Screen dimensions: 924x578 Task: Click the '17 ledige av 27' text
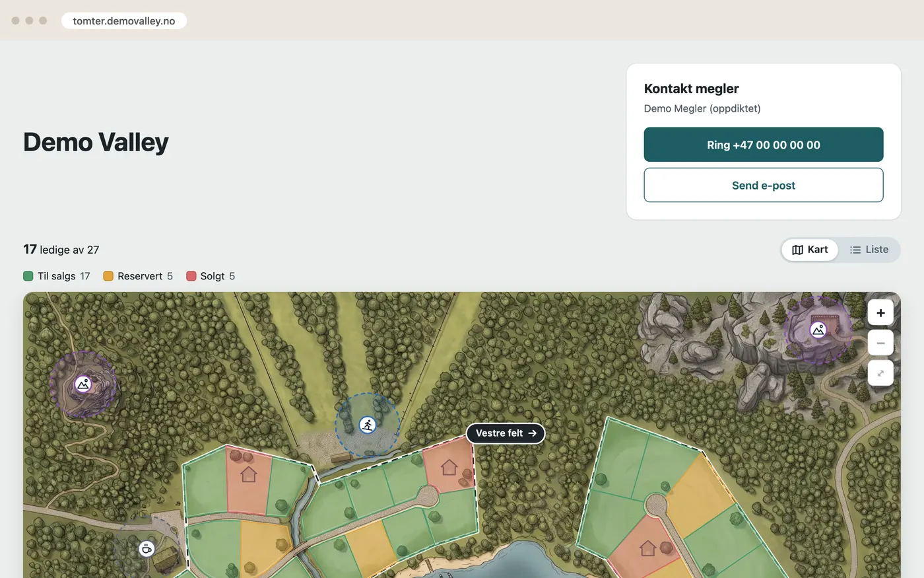pyautogui.click(x=61, y=250)
